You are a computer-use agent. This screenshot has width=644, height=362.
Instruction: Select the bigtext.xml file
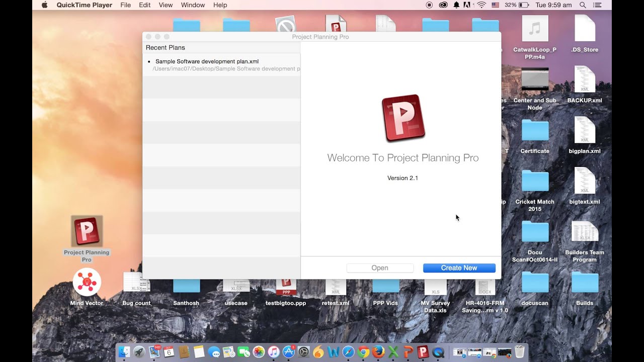tap(585, 186)
